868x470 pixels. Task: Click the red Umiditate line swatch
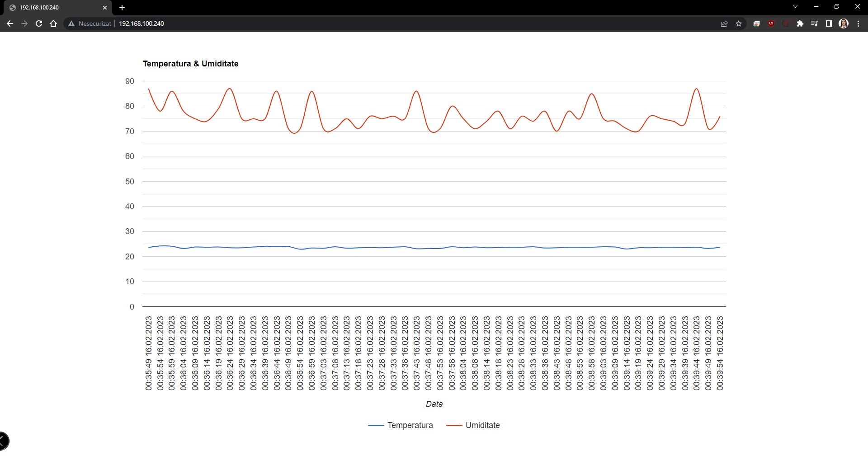(454, 425)
